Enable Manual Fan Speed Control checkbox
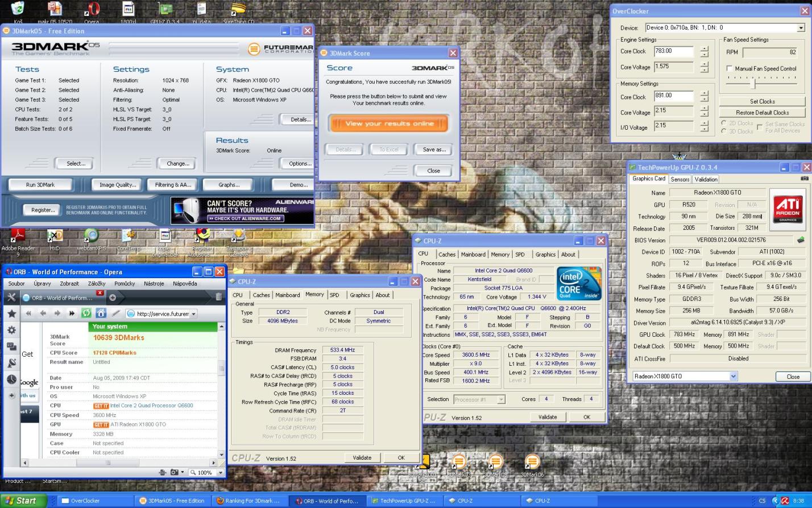Screen dimensions: 812x508 [730, 68]
